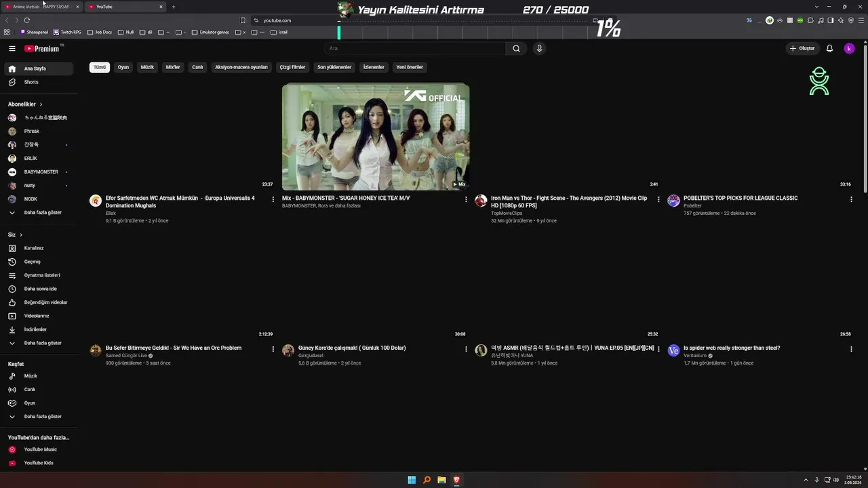Open İndirilenler in the sidebar
Viewport: 868px width, 488px height.
[x=39, y=329]
